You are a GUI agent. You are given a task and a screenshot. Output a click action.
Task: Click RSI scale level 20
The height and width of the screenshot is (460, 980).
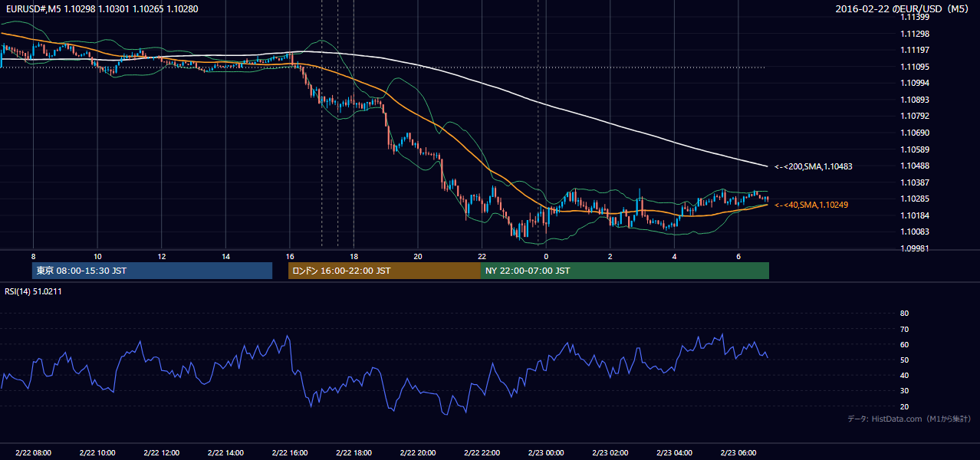click(905, 406)
